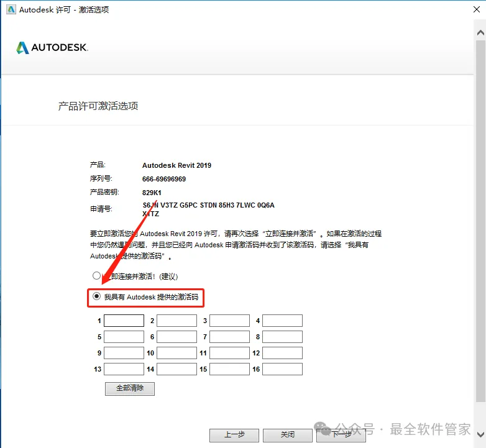Viewport: 486px width, 448px height.
Task: Click activation code field 15
Action: (x=230, y=369)
